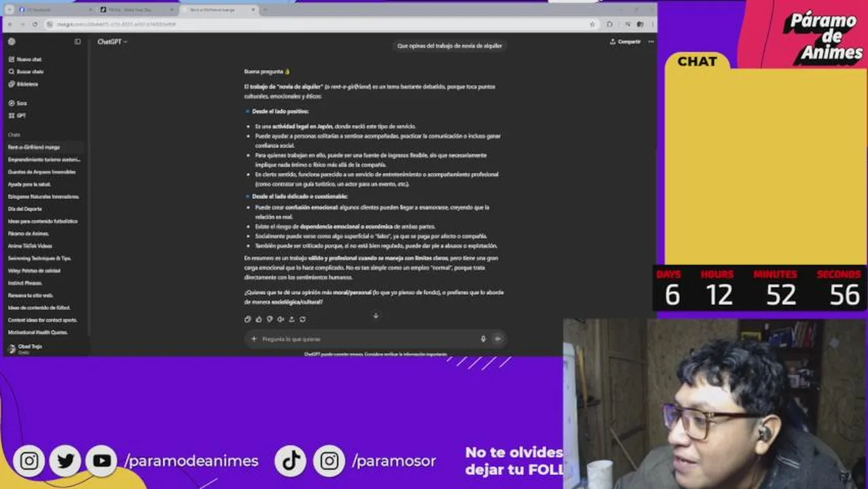
Task: Bookmark the page with the star icon
Action: (592, 24)
